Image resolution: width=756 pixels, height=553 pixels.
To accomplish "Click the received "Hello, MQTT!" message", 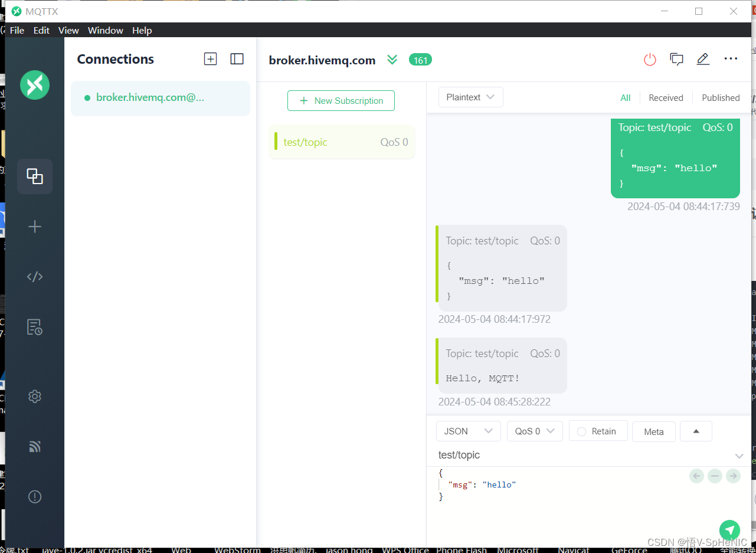I will pyautogui.click(x=501, y=365).
